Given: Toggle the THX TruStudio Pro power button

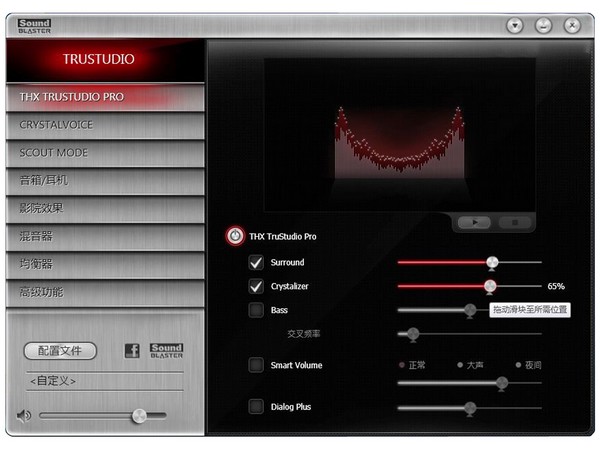Looking at the screenshot, I should click(x=234, y=236).
